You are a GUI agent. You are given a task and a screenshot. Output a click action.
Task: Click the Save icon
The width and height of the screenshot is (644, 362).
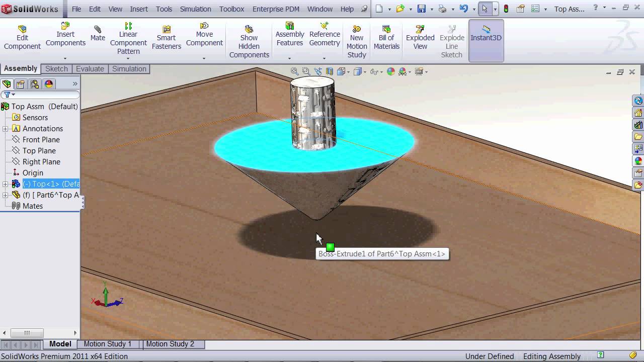coord(422,9)
